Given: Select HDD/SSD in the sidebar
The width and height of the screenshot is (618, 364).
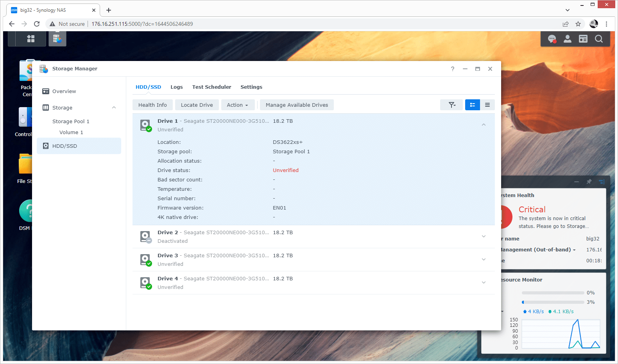Looking at the screenshot, I should point(79,146).
